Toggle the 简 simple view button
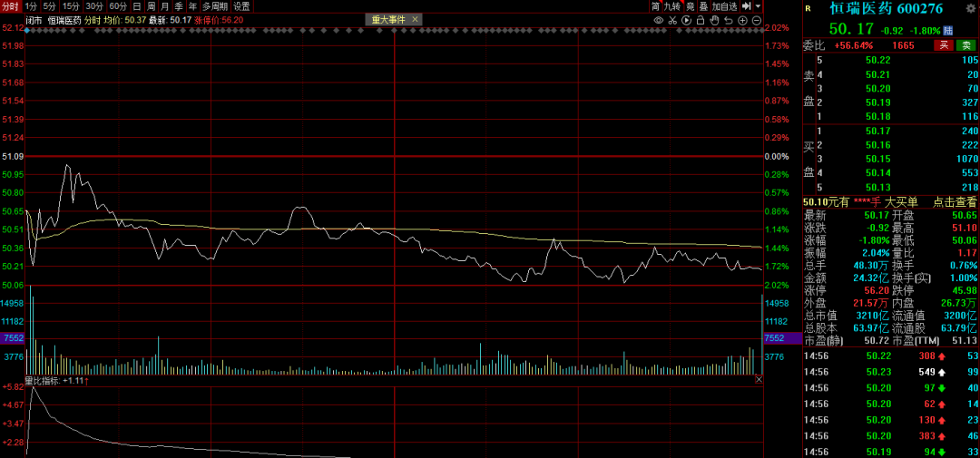The width and height of the screenshot is (980, 458). coord(655,6)
